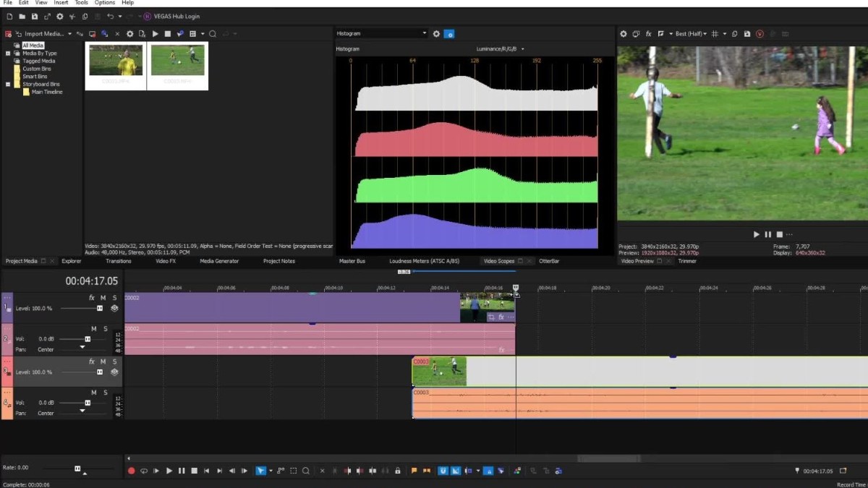Click VEGAS Hub Login
Screen dimensions: 868x488
pos(171,16)
